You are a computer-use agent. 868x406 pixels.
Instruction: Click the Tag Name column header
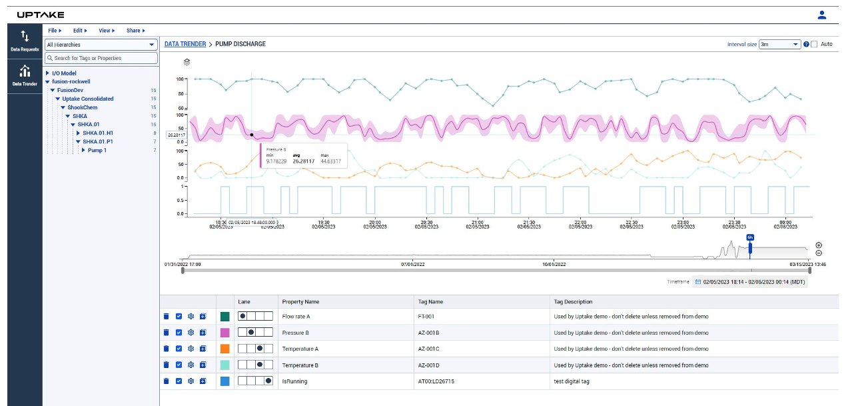[x=429, y=302]
